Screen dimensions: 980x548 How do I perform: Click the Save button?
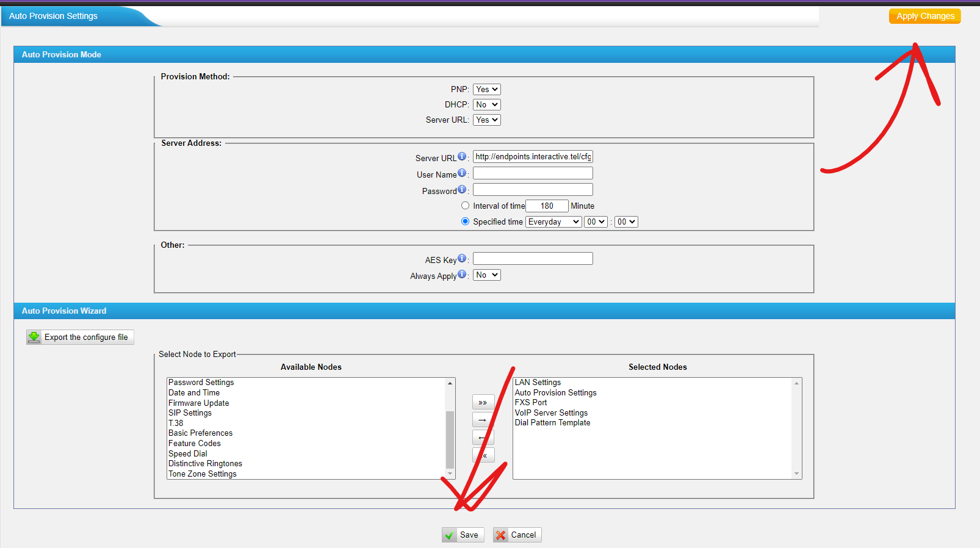(463, 535)
